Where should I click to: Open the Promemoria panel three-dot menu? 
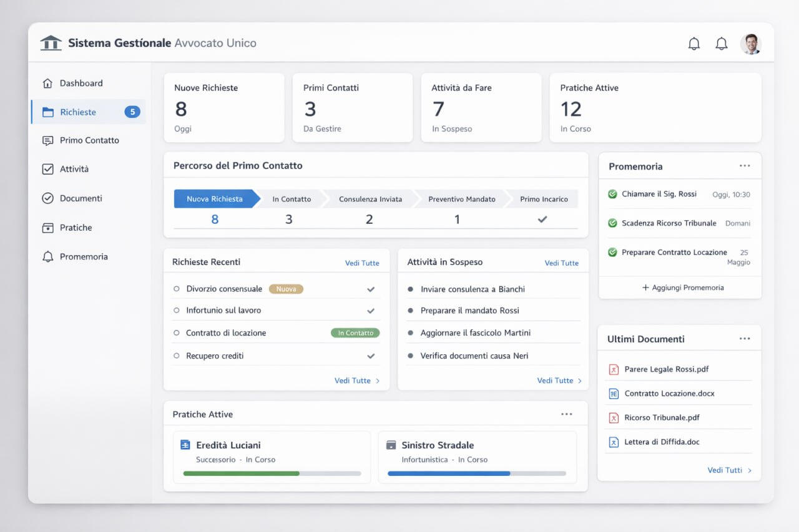pyautogui.click(x=744, y=166)
